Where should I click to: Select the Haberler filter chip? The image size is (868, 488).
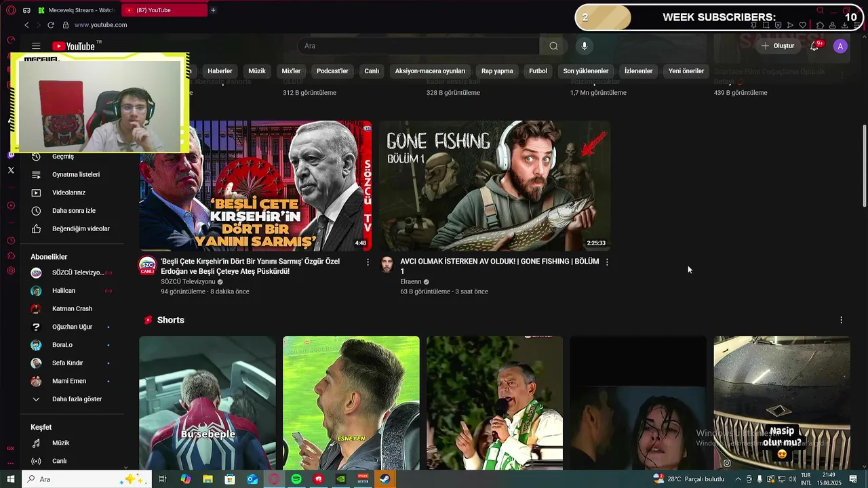pos(220,71)
